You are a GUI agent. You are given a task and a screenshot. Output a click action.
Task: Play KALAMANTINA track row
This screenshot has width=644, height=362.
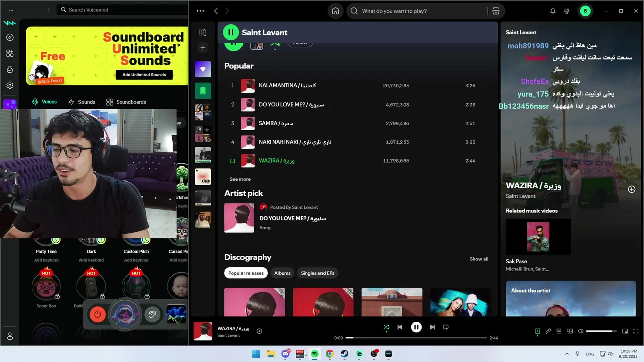pos(357,86)
